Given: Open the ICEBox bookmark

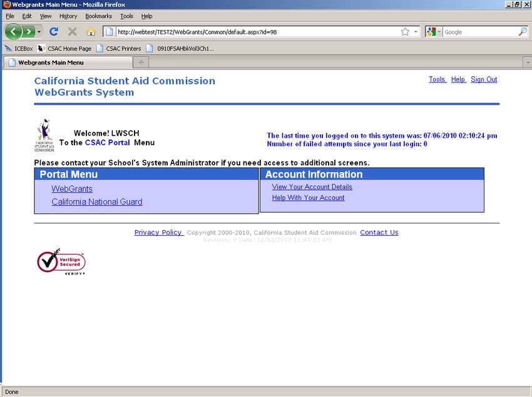Looking at the screenshot, I should (x=19, y=49).
